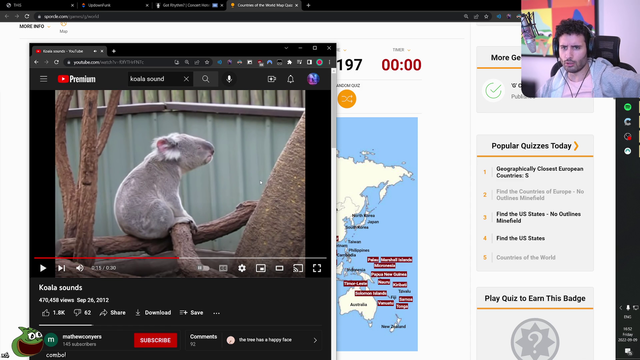Open the Find the US States quiz
The height and width of the screenshot is (360, 640).
[520, 238]
